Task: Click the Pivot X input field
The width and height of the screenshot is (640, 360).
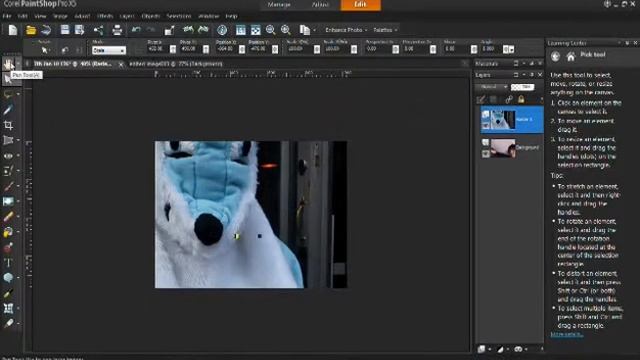Action: click(158, 49)
